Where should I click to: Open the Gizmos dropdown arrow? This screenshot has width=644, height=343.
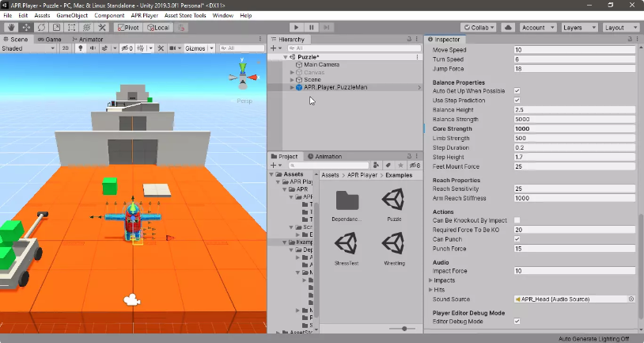[211, 48]
